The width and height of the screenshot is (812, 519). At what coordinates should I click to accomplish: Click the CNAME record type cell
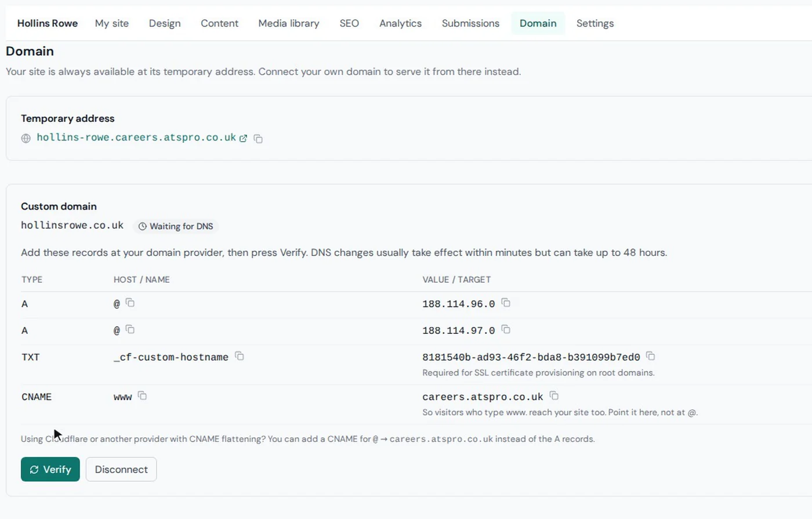coord(37,397)
